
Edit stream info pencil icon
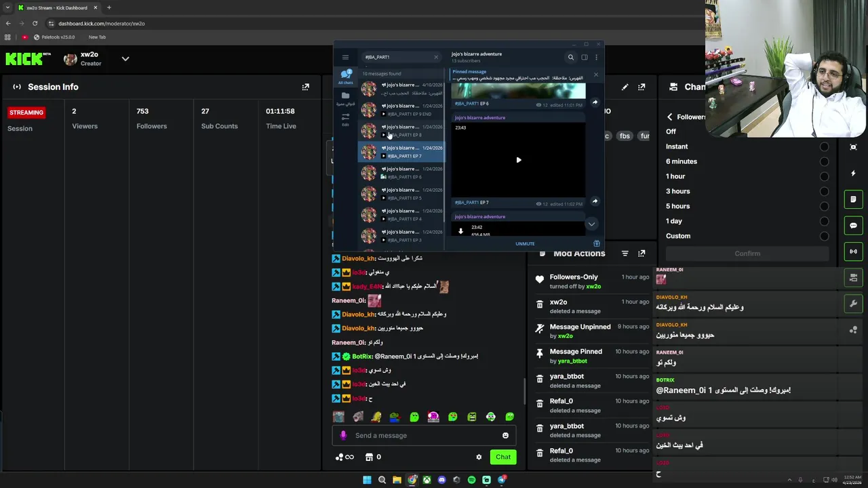[x=625, y=87]
